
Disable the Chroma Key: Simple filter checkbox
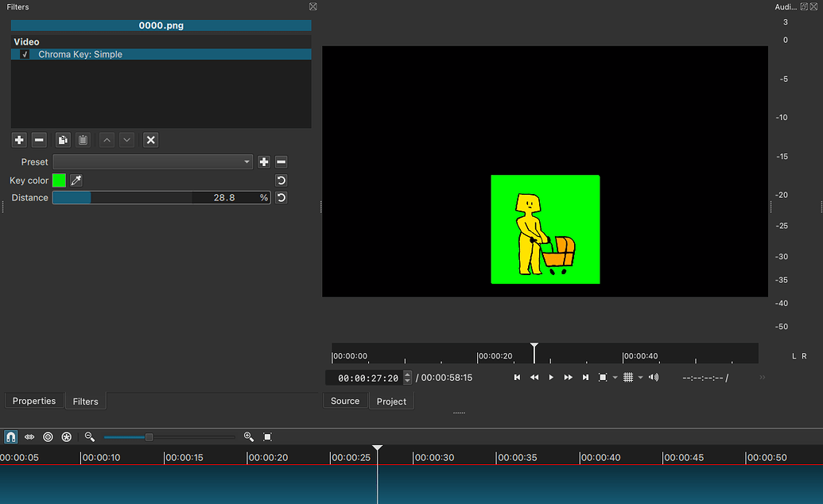tap(25, 54)
